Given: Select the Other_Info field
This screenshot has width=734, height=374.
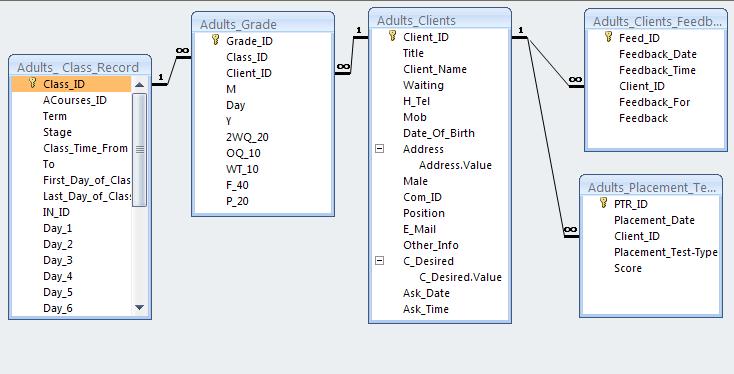Looking at the screenshot, I should pos(431,245).
